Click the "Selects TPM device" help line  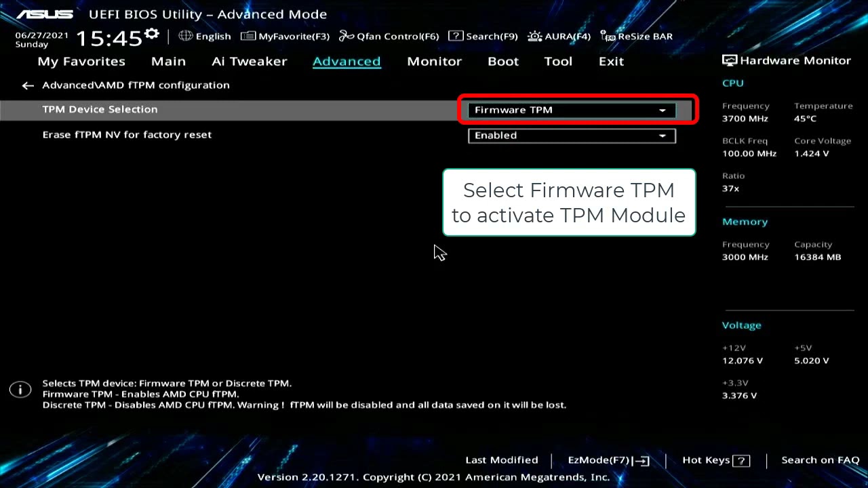(167, 383)
